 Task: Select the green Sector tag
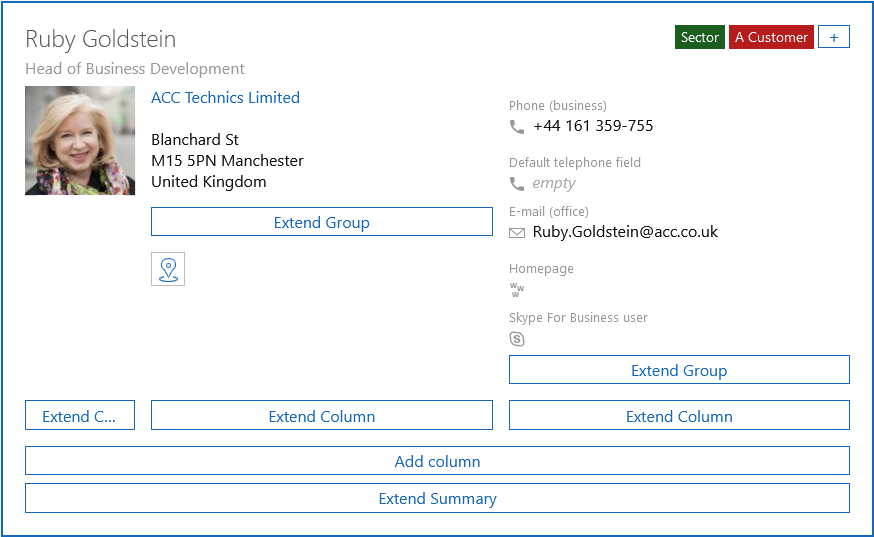700,37
